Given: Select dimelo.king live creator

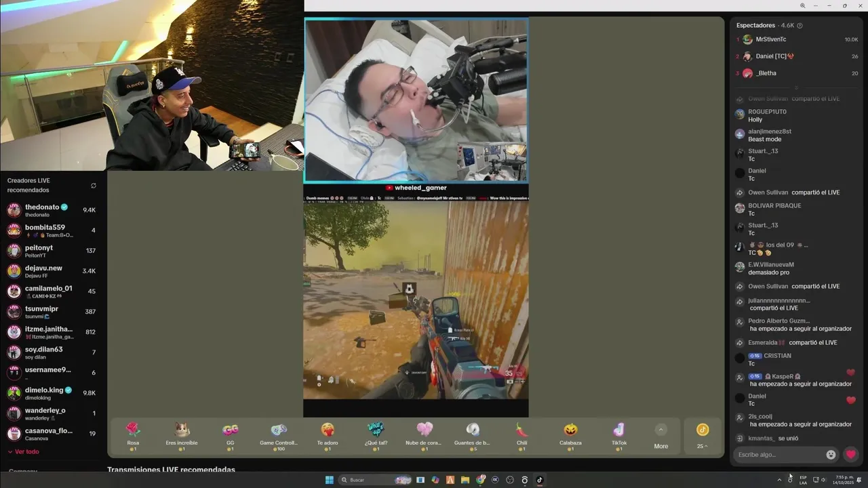Looking at the screenshot, I should [x=52, y=393].
